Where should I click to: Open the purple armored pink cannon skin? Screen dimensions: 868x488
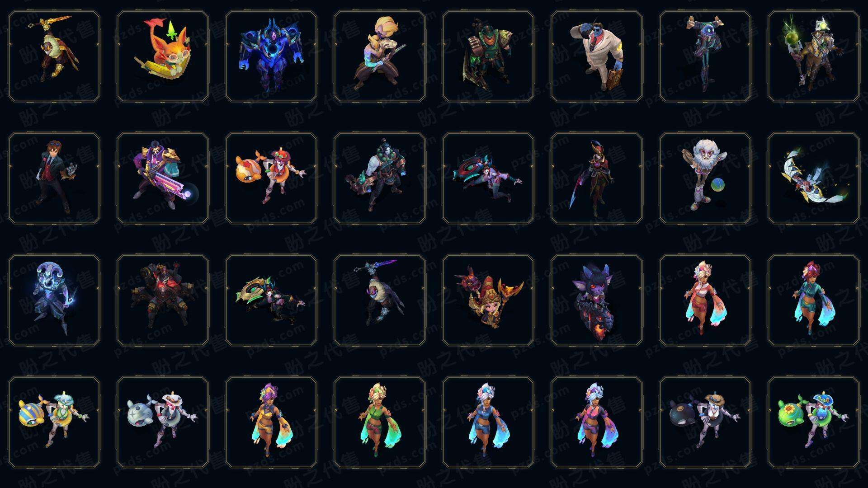coord(163,178)
